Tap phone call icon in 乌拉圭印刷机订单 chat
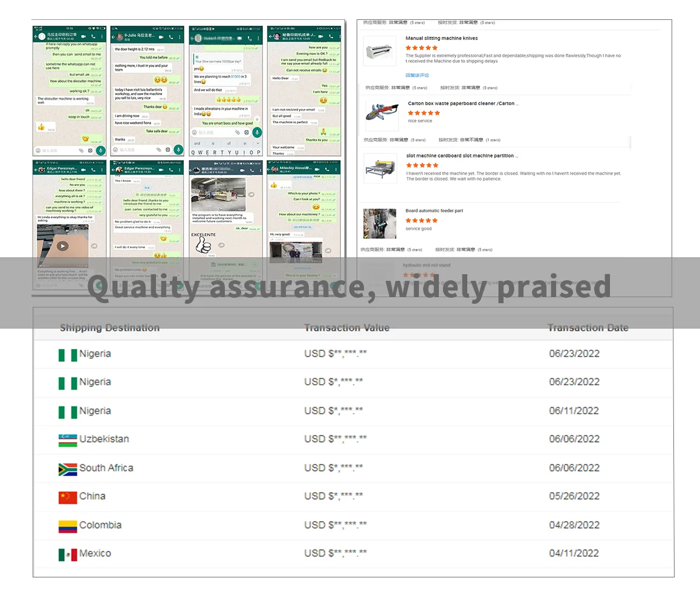The height and width of the screenshot is (604, 700). [x=93, y=37]
